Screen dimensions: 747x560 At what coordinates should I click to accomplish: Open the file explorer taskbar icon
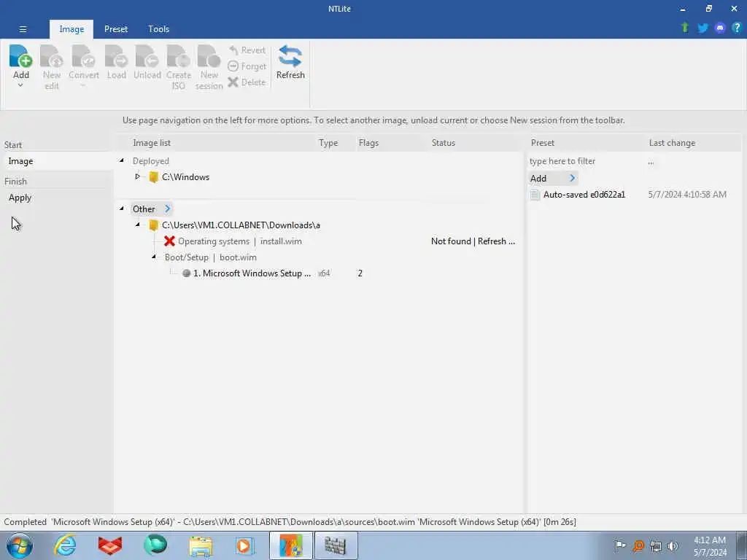[x=201, y=546]
